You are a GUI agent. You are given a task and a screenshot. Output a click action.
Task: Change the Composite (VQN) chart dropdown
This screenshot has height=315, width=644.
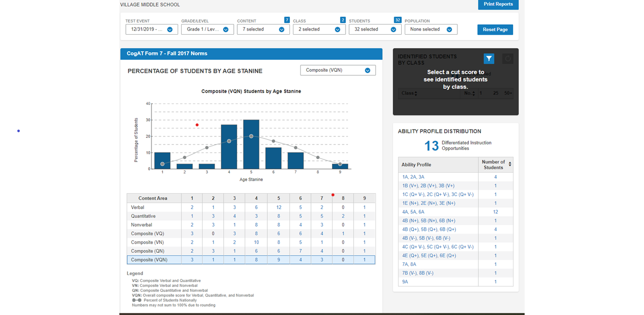pyautogui.click(x=338, y=70)
